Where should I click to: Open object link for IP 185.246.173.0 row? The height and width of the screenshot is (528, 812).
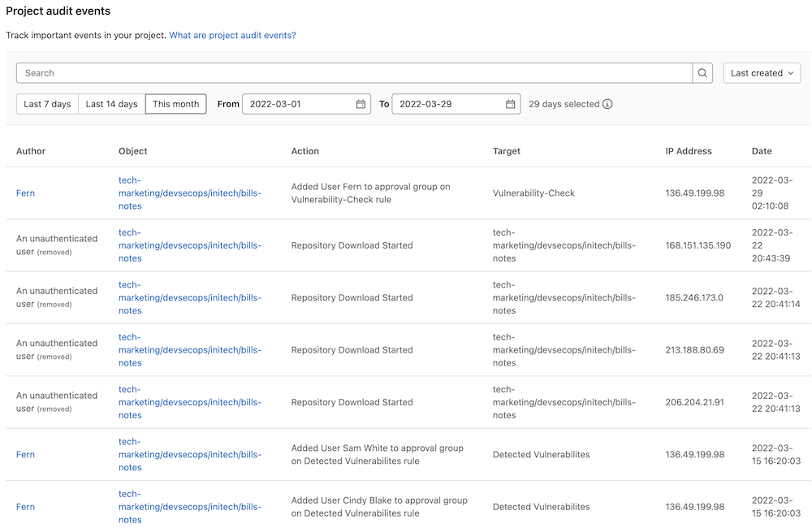189,297
